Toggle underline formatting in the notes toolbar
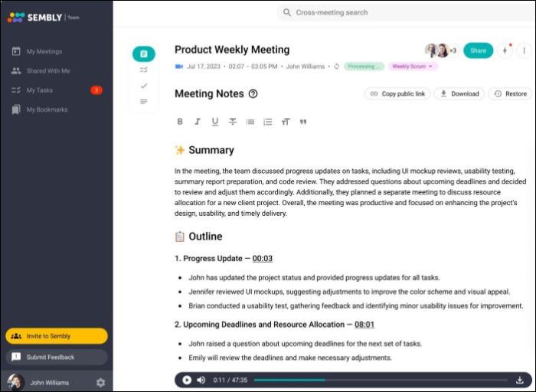 tap(215, 122)
